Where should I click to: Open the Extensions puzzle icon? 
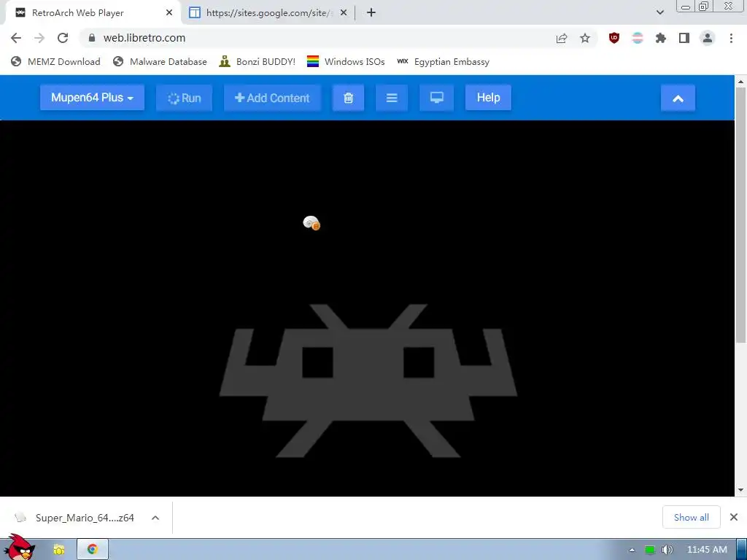tap(661, 38)
